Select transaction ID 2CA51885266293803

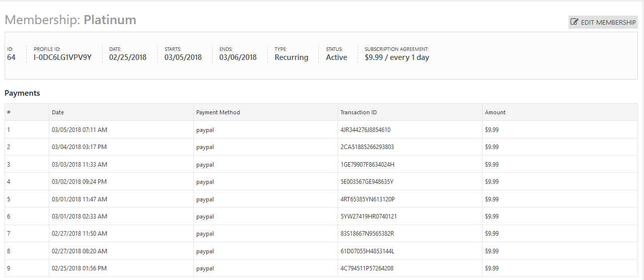pos(367,147)
